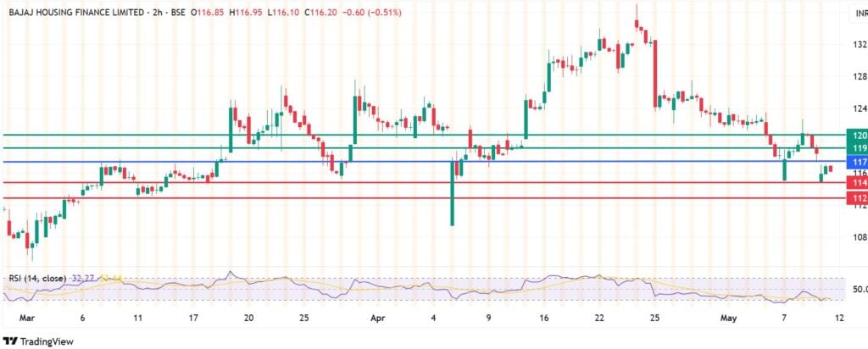Screen dimensions: 868x349
Task: Click the Apr label on time axis
Action: coord(377,318)
